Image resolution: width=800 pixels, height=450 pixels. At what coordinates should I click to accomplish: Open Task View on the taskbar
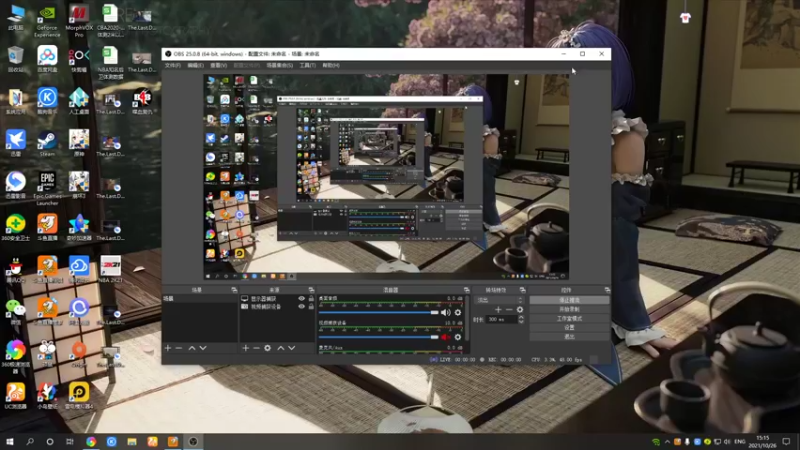pos(70,442)
